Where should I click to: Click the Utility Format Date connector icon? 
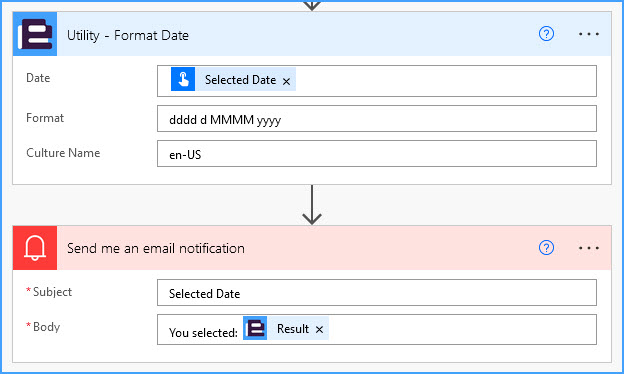35,34
